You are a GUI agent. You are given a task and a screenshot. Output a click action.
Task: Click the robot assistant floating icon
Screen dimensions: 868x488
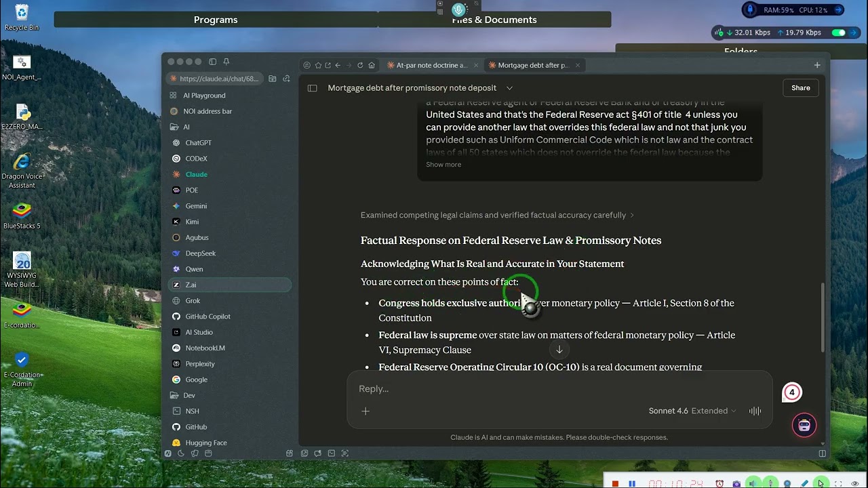[x=804, y=425]
